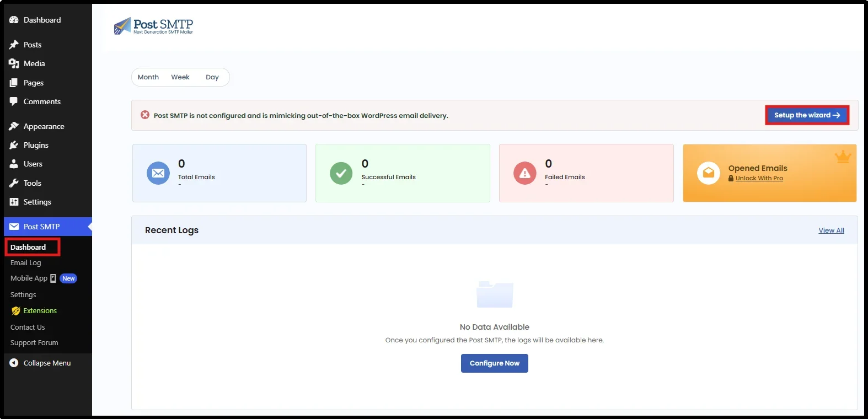This screenshot has height=419, width=868.
Task: Open the Support Forum submenu item
Action: pos(34,343)
